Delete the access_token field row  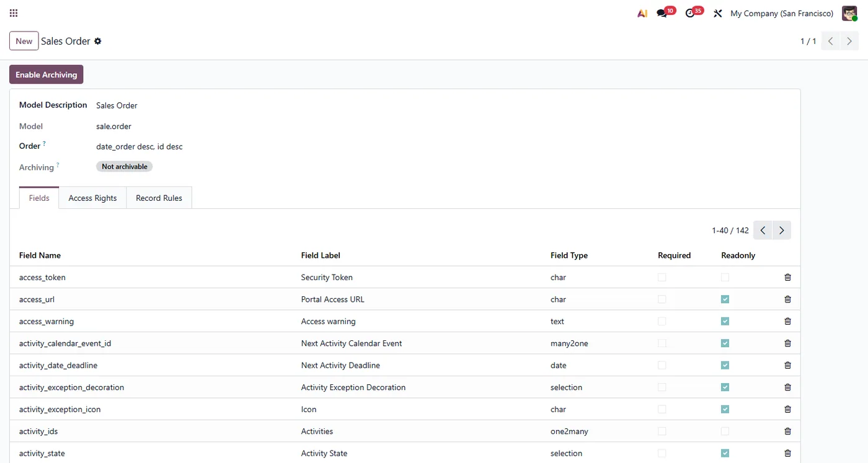(787, 277)
